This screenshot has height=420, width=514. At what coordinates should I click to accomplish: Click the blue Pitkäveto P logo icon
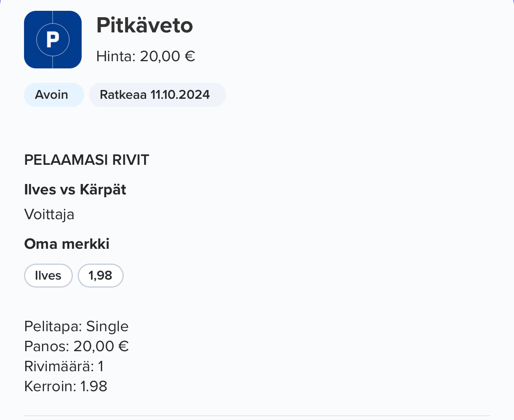pyautogui.click(x=53, y=40)
